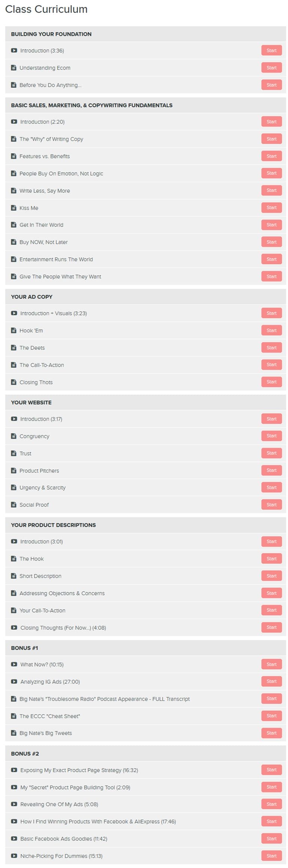Click document icon beside Kiss Me lesson
Screen dimensions: 288x868
click(14, 208)
